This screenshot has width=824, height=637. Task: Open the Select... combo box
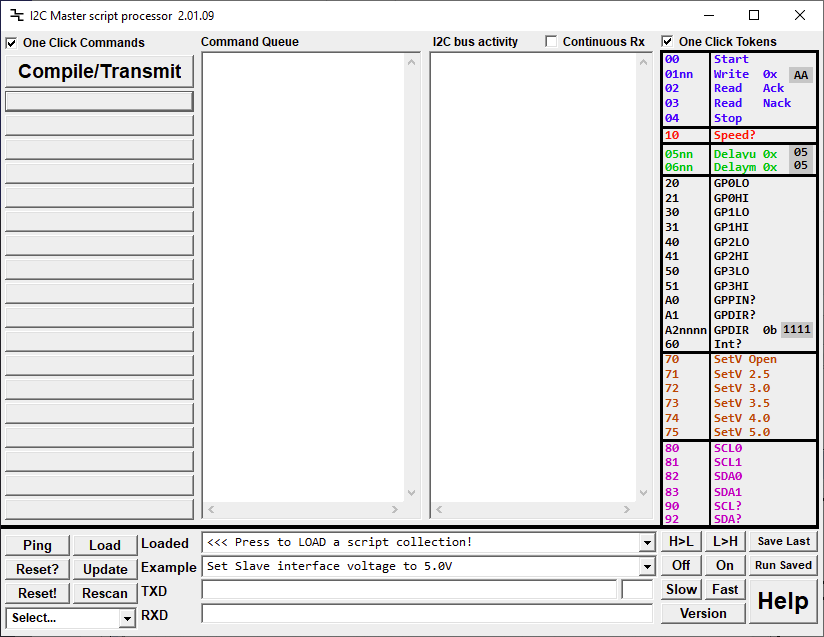pos(126,618)
